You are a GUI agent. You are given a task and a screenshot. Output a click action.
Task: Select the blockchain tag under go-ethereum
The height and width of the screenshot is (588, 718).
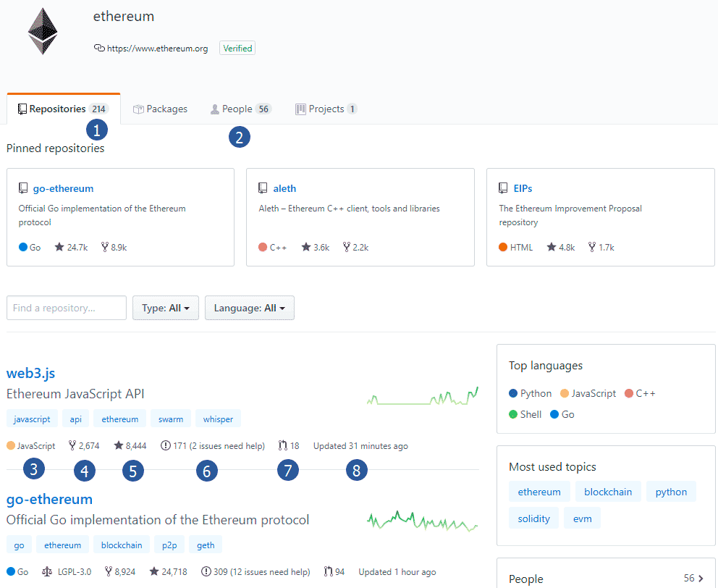point(122,545)
